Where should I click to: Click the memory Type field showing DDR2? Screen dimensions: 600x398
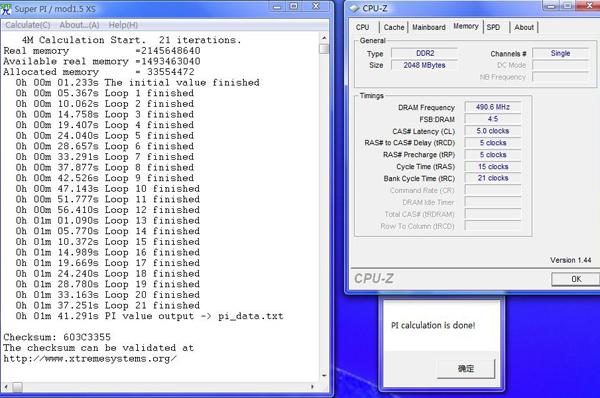tap(424, 53)
